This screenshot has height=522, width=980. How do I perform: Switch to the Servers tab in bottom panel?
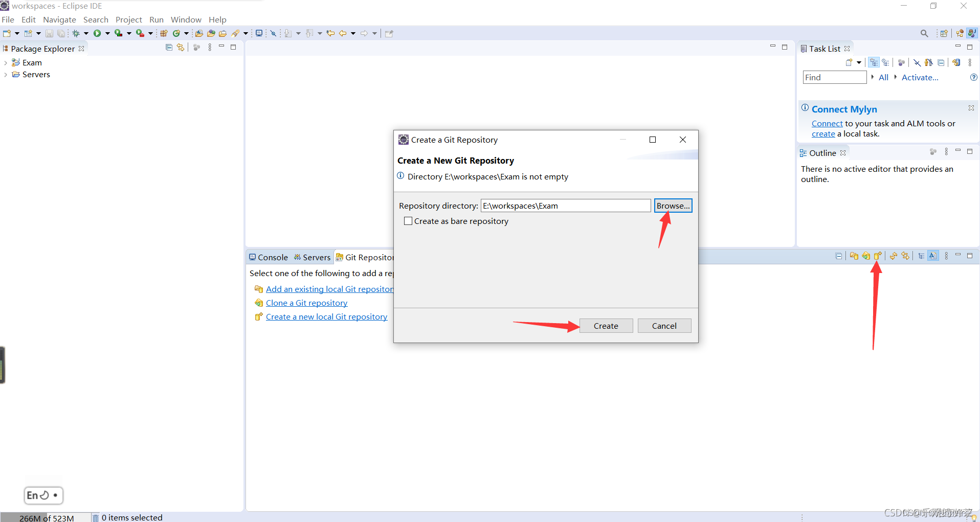[312, 257]
